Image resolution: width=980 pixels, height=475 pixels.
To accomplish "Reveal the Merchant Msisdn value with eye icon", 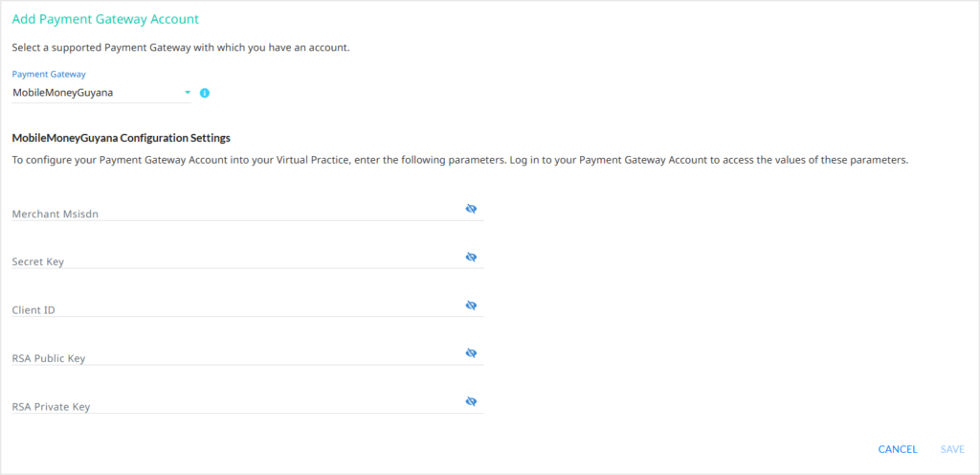I will (x=471, y=209).
